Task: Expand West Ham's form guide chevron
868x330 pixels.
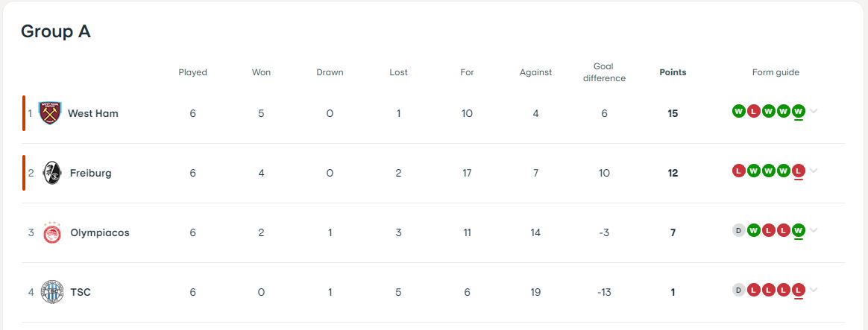Action: click(x=814, y=111)
